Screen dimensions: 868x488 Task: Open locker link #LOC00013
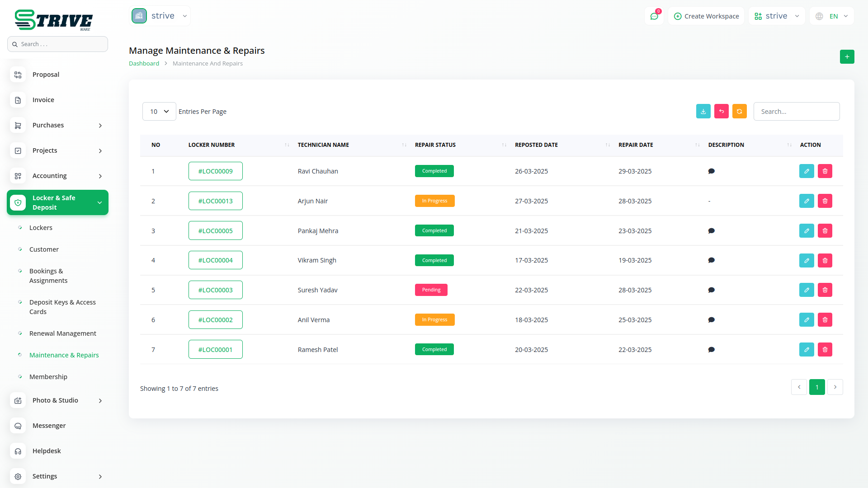point(215,201)
